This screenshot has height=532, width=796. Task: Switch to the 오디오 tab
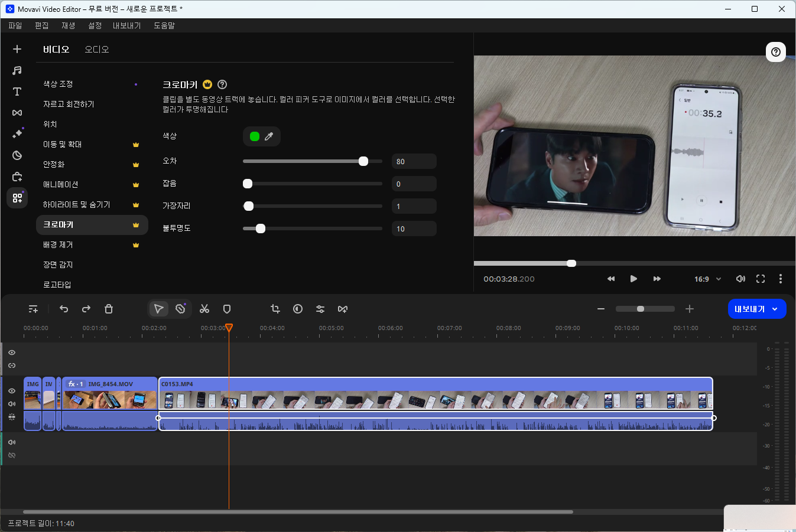coord(97,50)
